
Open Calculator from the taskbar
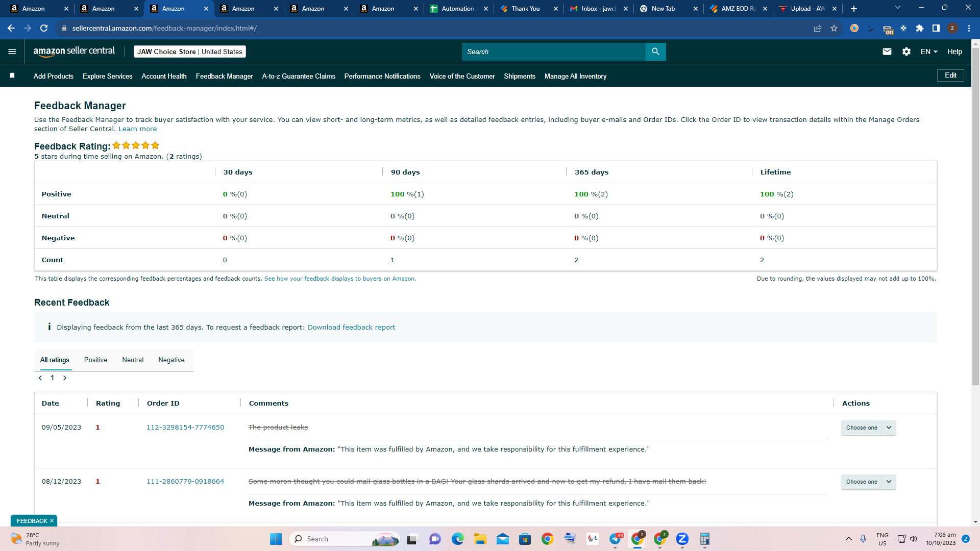[704, 539]
